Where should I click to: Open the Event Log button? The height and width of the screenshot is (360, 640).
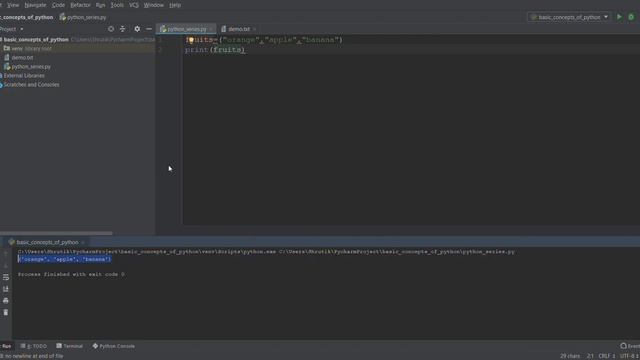coord(630,346)
